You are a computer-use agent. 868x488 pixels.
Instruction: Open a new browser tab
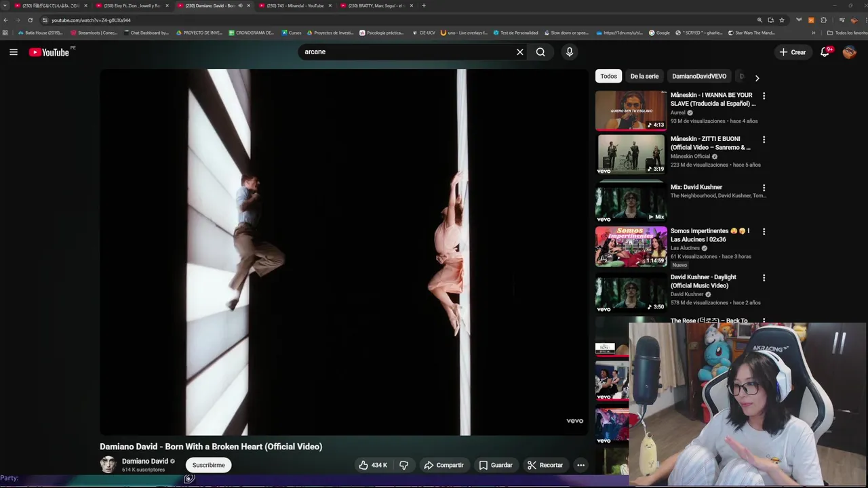[424, 5]
